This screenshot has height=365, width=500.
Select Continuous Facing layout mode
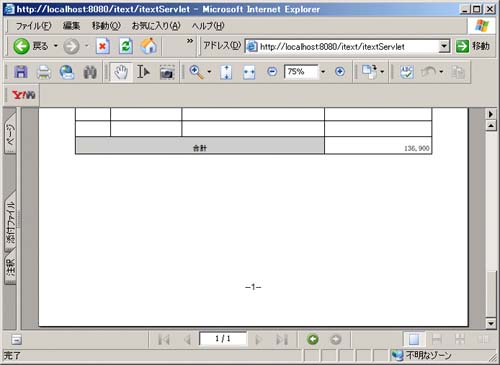pyautogui.click(x=460, y=339)
